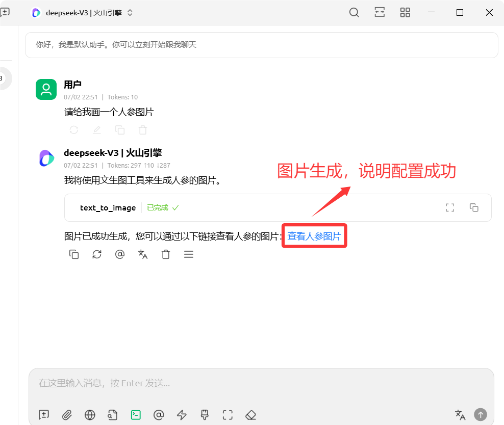The height and width of the screenshot is (425, 504).
Task: Click the assistant prompt banner '你好，我是默认助手'
Action: (x=261, y=45)
